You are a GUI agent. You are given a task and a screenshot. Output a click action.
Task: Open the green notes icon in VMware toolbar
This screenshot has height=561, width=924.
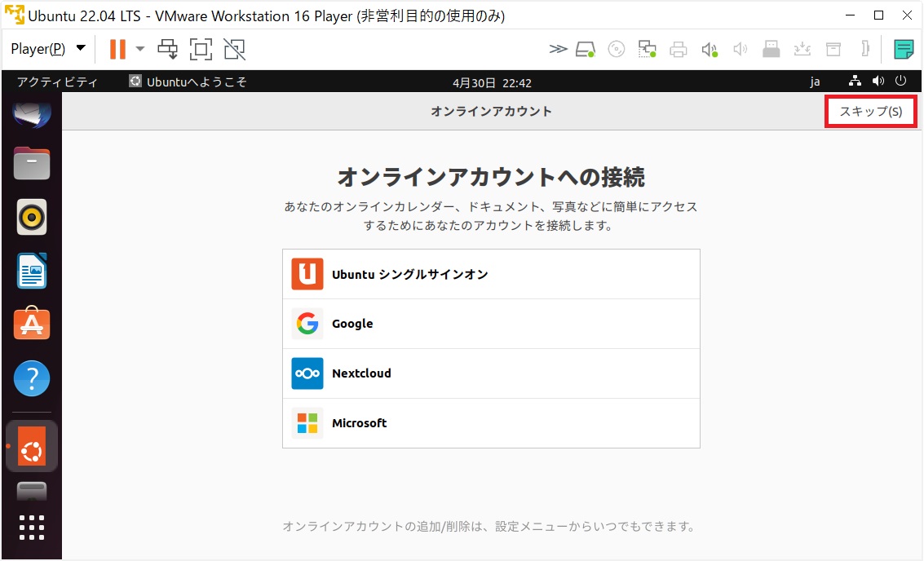point(904,49)
